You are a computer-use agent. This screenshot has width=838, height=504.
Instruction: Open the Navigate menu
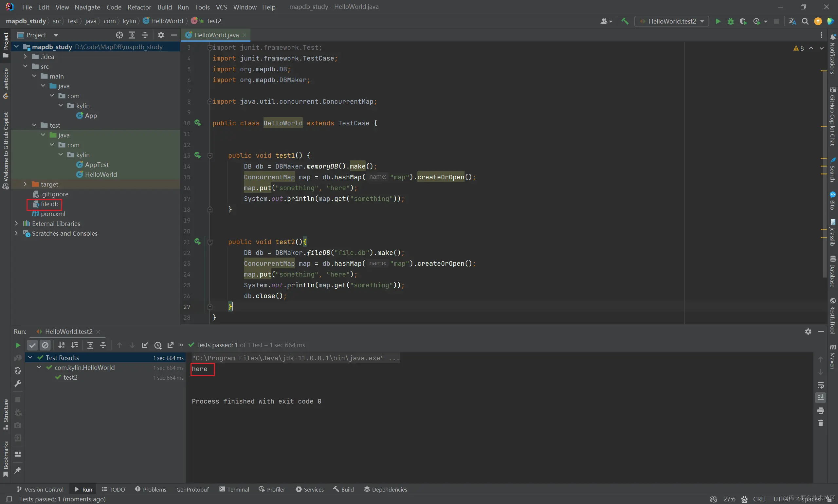coord(87,7)
